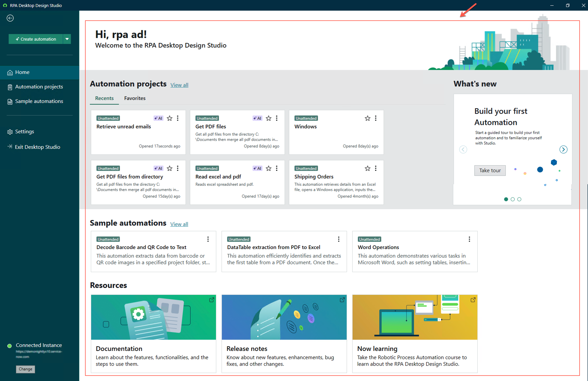The image size is (588, 381).
Task: Select third carousel page dot
Action: (519, 199)
